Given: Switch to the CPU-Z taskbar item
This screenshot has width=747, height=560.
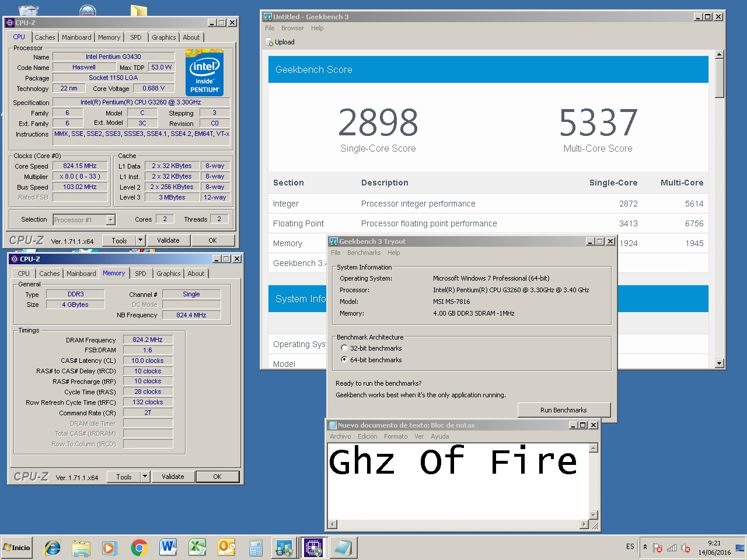Looking at the screenshot, I should pos(313,548).
